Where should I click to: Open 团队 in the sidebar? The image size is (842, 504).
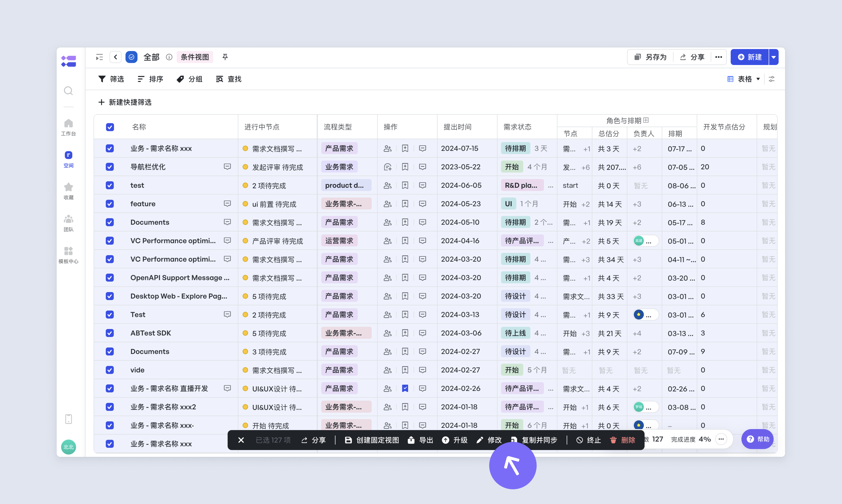[68, 223]
